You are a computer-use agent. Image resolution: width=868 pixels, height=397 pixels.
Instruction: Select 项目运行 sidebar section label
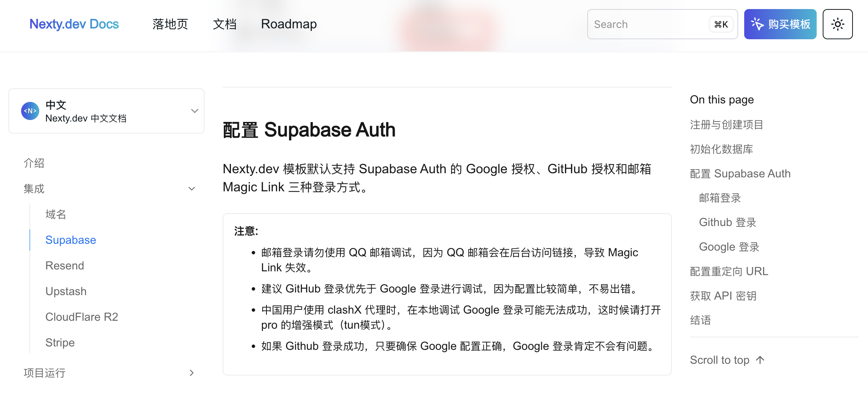45,373
